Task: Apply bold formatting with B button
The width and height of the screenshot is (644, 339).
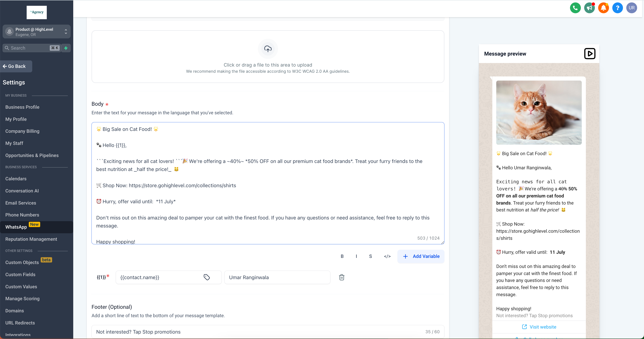Action: click(342, 256)
